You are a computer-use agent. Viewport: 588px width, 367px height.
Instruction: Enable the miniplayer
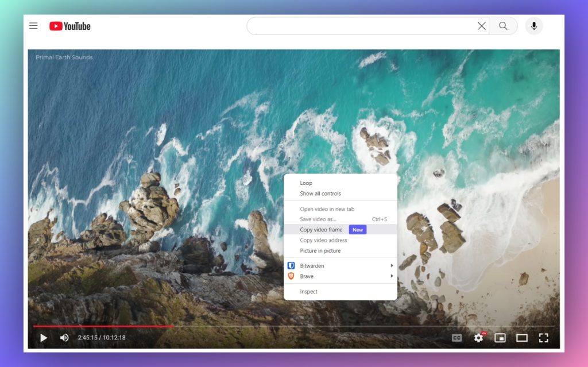[x=500, y=338]
